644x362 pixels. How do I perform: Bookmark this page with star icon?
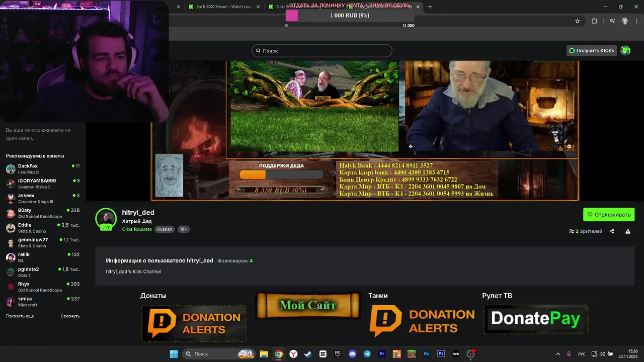click(578, 21)
